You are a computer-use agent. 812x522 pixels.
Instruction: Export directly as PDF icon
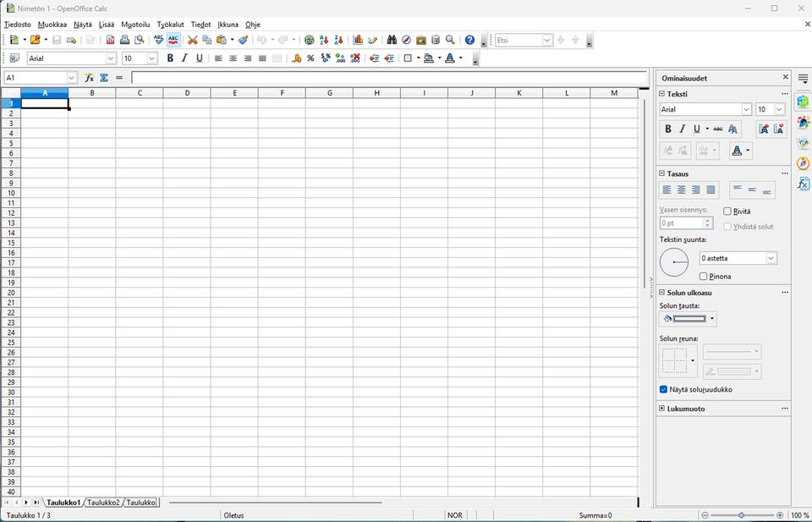(110, 40)
